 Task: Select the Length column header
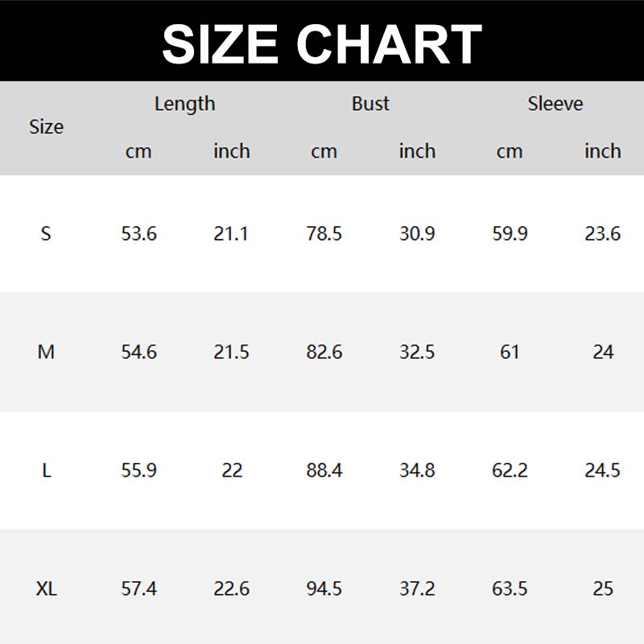coord(185,104)
